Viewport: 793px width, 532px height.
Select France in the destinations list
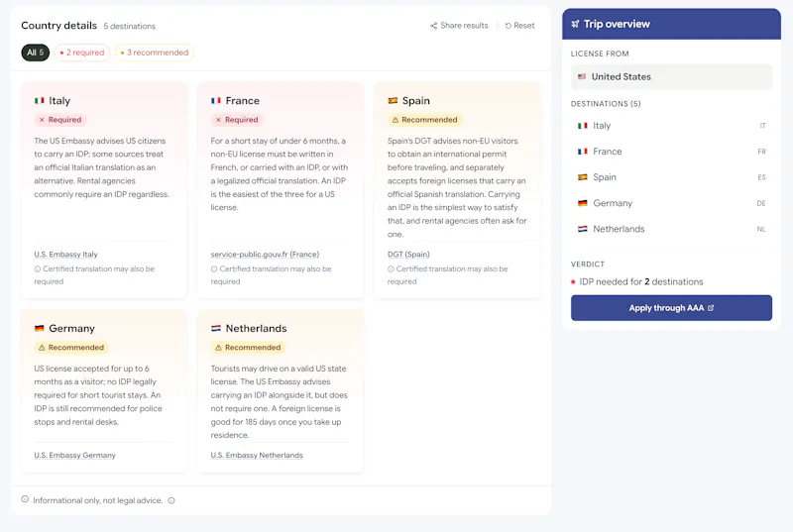pyautogui.click(x=672, y=152)
